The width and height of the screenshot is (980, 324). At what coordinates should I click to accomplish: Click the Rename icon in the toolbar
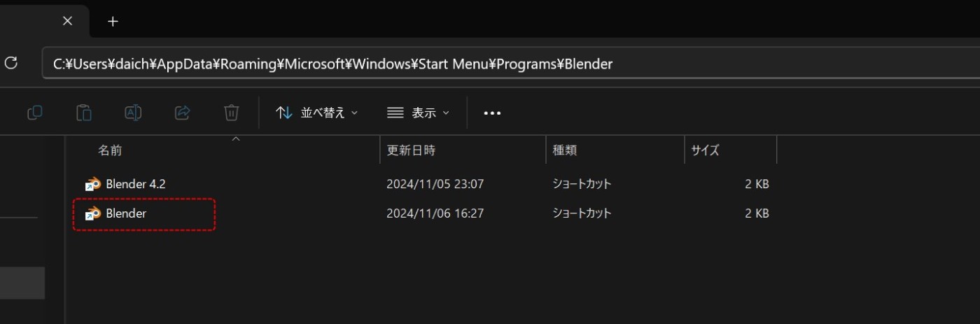(133, 113)
